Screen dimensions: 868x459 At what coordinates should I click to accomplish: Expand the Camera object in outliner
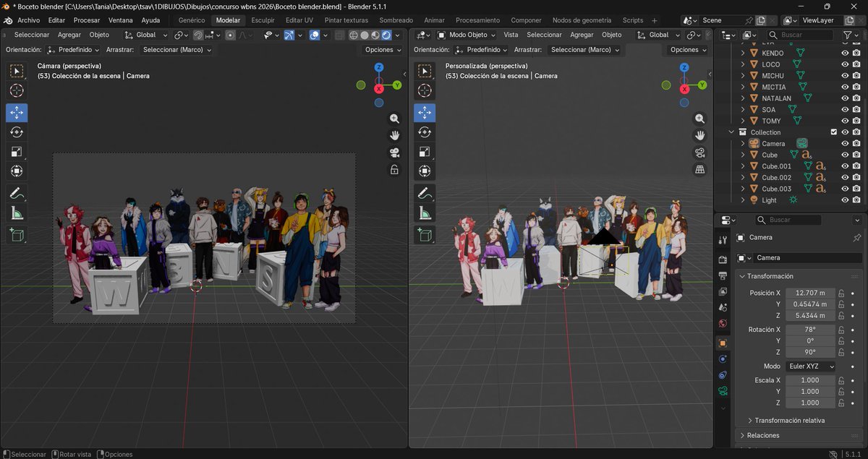743,143
